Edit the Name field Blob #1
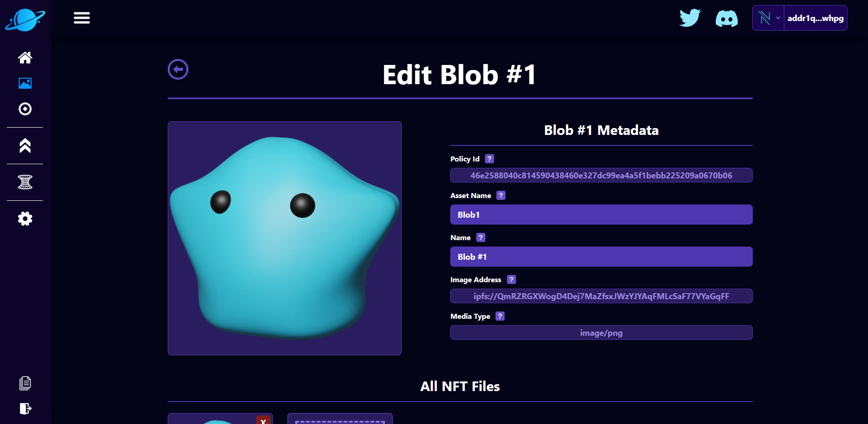The width and height of the screenshot is (868, 424). [x=601, y=257]
